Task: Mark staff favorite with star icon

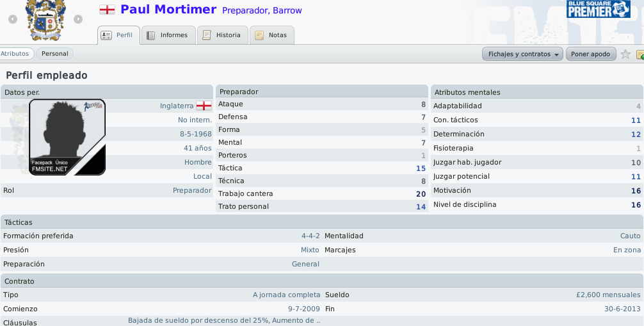Action: (x=625, y=54)
